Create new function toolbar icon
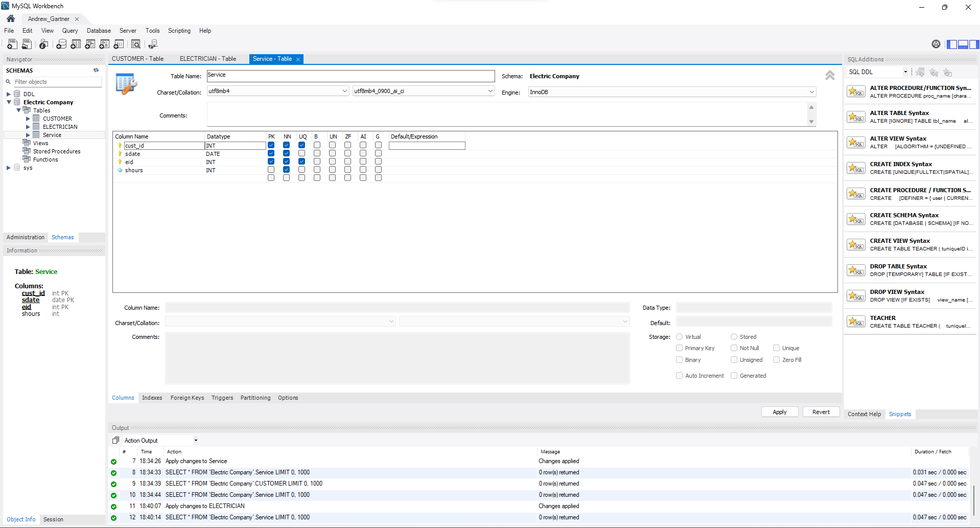 119,44
